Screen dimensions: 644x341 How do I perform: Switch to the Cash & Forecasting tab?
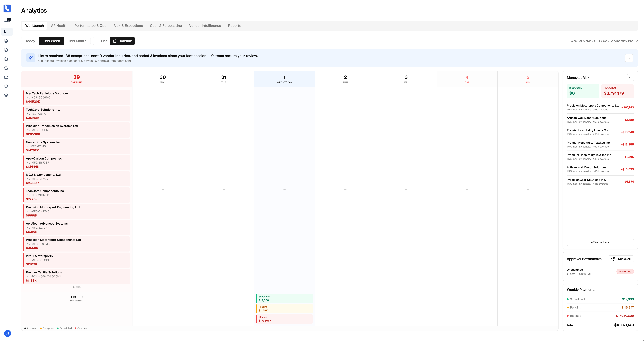coord(166,26)
